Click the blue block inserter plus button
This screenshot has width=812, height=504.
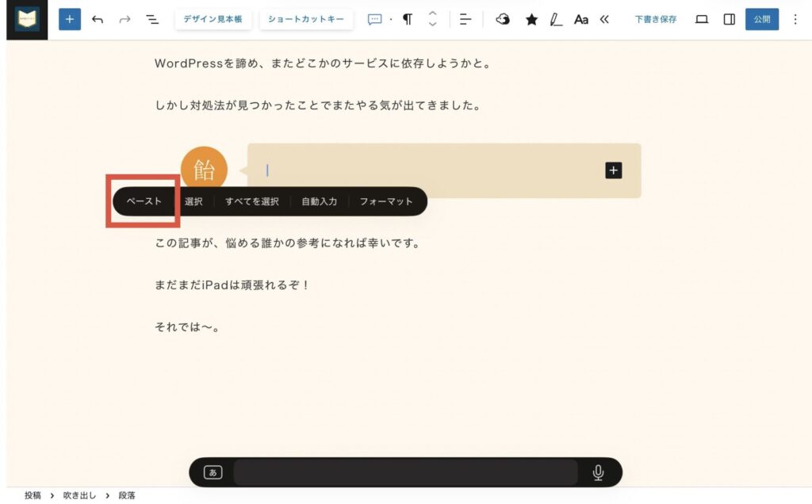point(70,19)
